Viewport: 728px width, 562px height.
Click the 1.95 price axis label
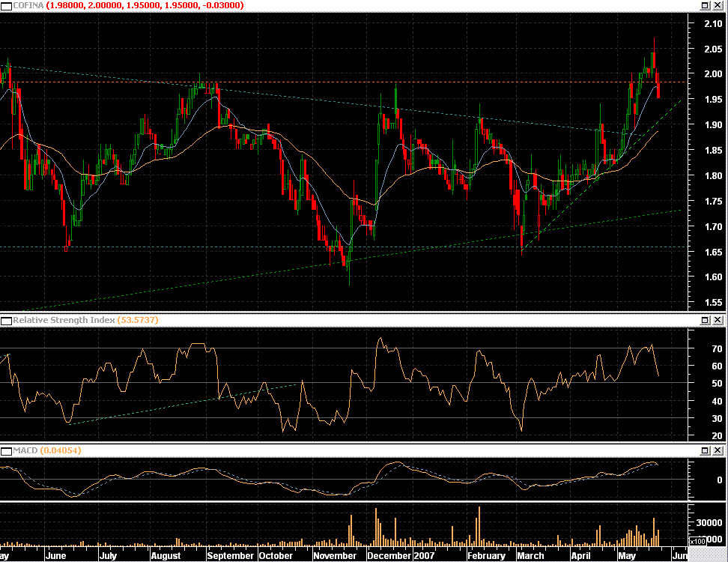tap(713, 100)
